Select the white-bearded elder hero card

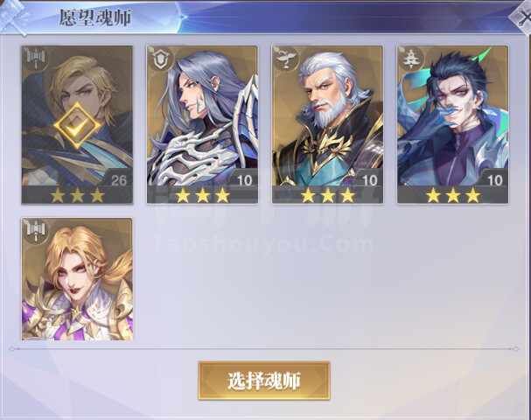coord(327,124)
